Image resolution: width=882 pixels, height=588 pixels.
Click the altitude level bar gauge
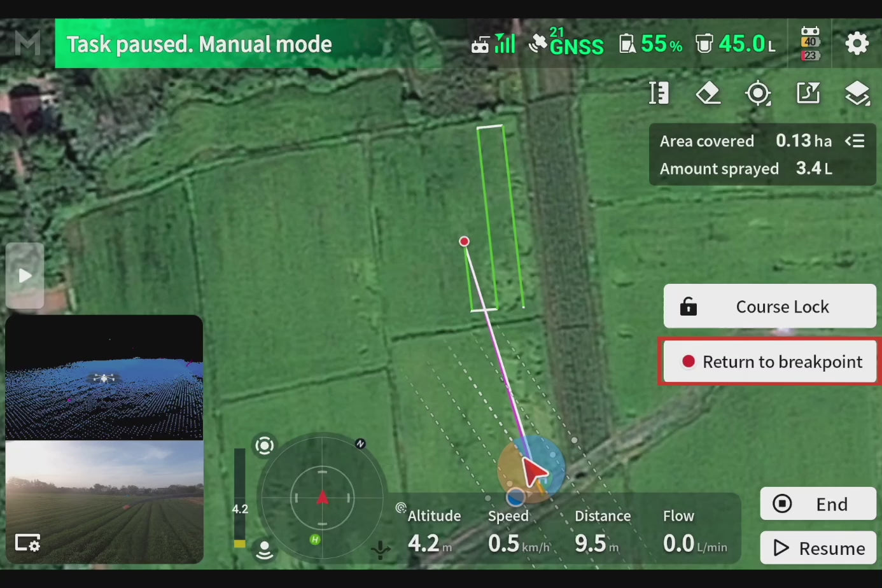click(239, 498)
